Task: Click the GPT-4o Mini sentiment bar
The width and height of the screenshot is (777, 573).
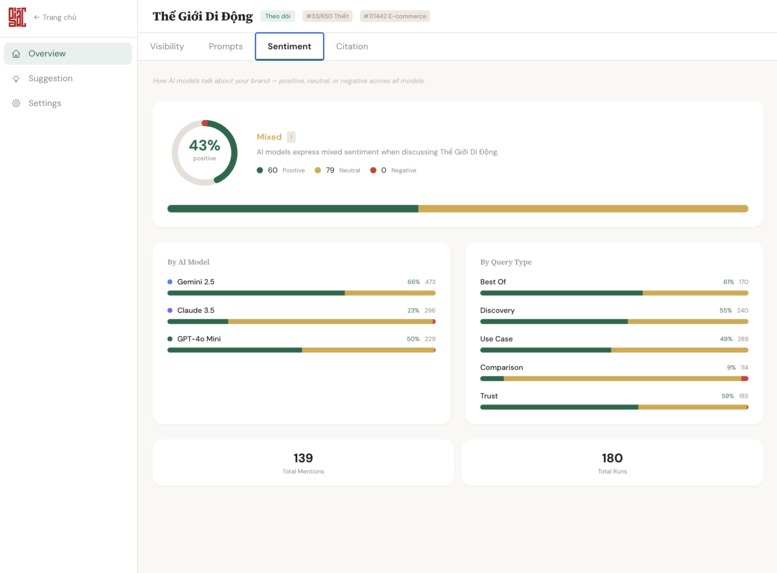Action: 301,350
